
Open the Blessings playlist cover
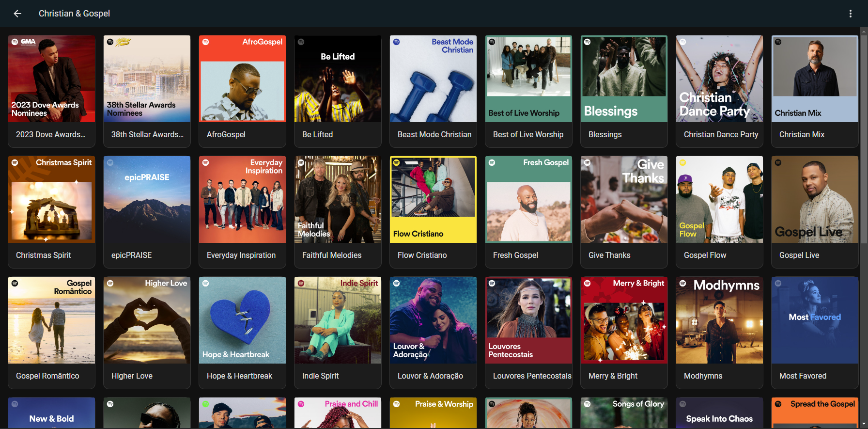[624, 79]
